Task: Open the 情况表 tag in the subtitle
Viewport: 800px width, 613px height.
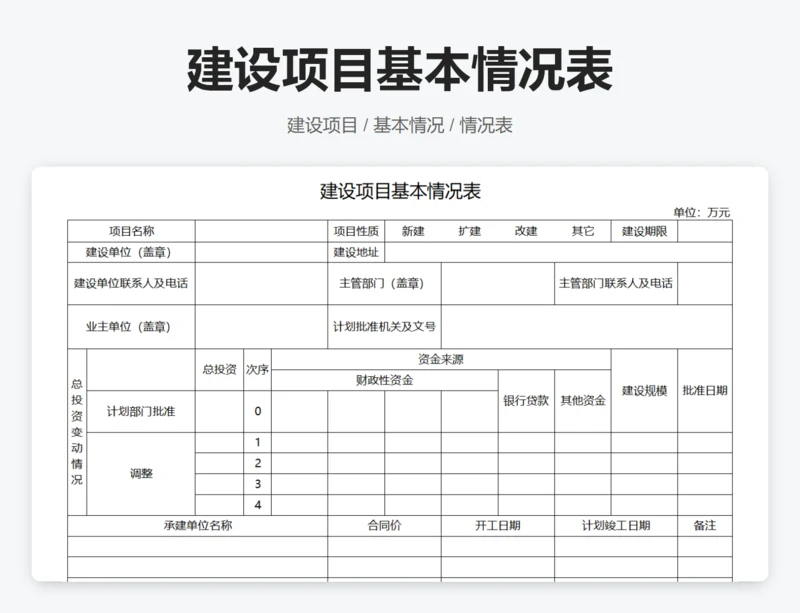Action: pyautogui.click(x=486, y=125)
